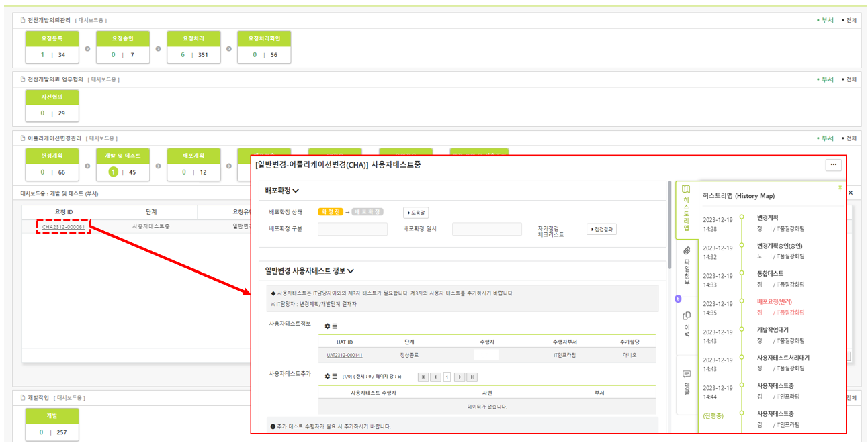Click the pin icon on History Map panel
Screen dimensions: 868x445
pyautogui.click(x=839, y=189)
